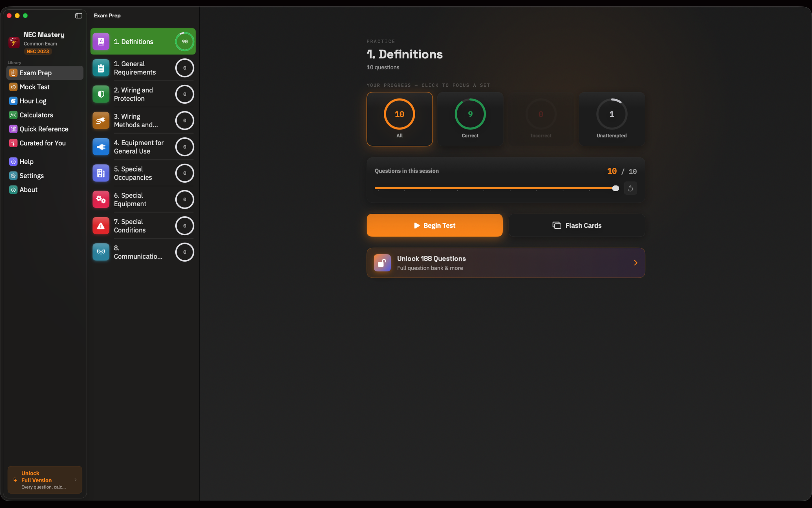The height and width of the screenshot is (508, 812).
Task: Click the NEC 2023 badge
Action: pyautogui.click(x=37, y=51)
